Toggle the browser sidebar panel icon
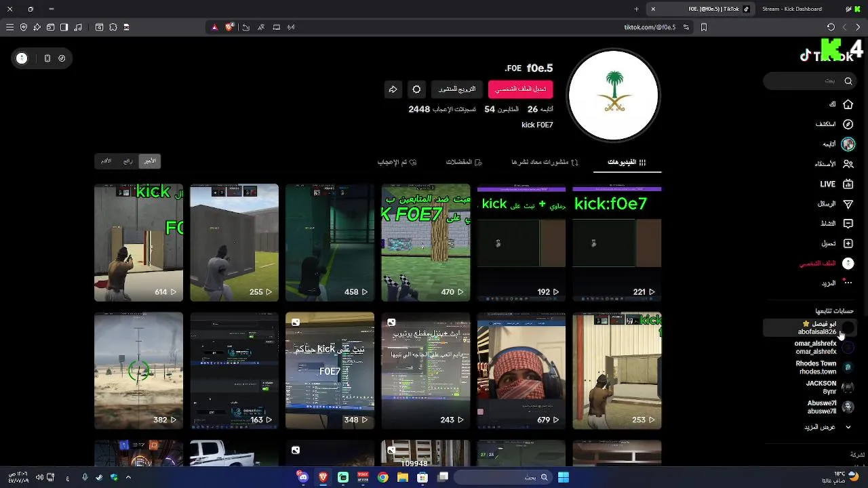The width and height of the screenshot is (868, 488). pos(64,27)
